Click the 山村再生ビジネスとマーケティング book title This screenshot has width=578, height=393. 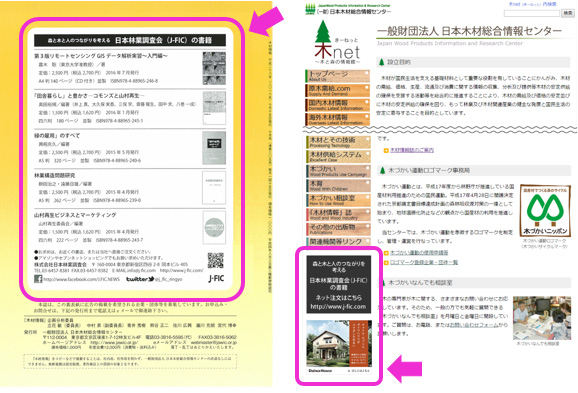coord(75,215)
